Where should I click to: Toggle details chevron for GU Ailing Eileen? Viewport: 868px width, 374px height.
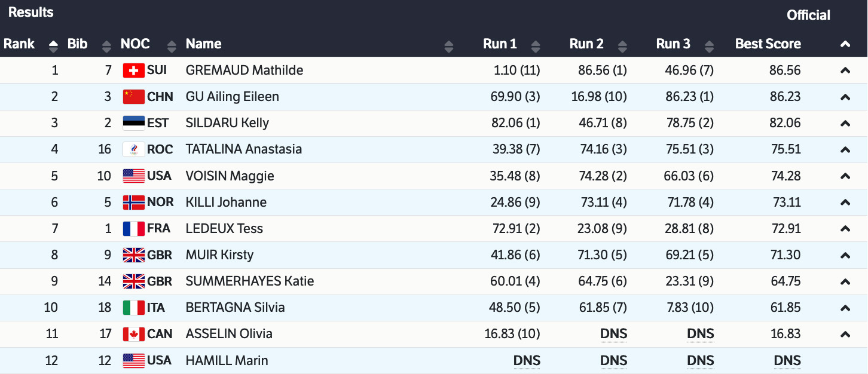point(845,97)
